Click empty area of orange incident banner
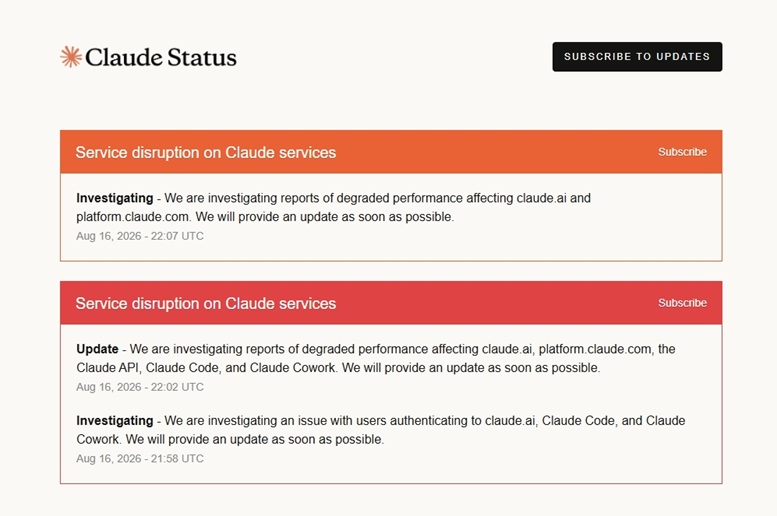The height and width of the screenshot is (516, 777). click(x=496, y=152)
